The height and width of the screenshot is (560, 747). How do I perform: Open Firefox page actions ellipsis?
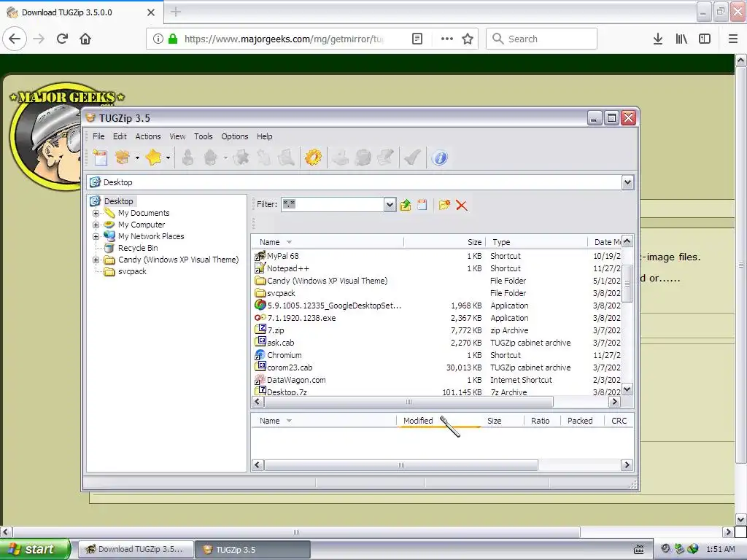pos(447,39)
